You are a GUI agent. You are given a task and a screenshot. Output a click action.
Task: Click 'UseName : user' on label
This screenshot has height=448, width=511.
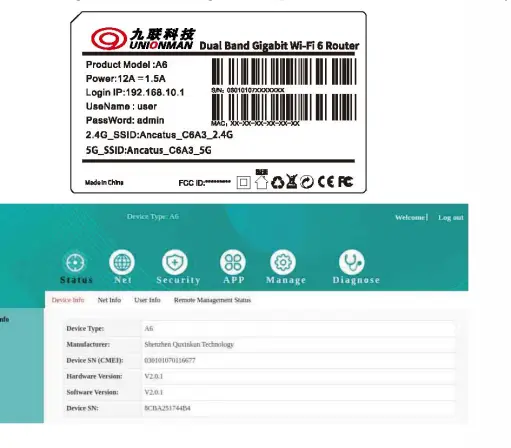tap(121, 106)
